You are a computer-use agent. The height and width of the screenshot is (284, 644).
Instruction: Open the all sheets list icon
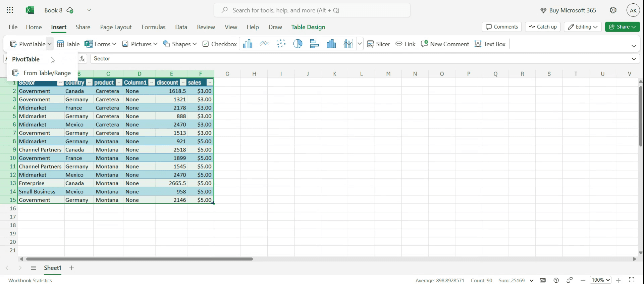[x=34, y=268]
